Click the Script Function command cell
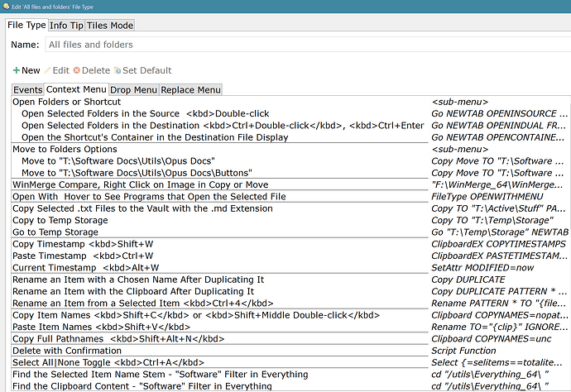The image size is (571, 392). click(x=463, y=351)
